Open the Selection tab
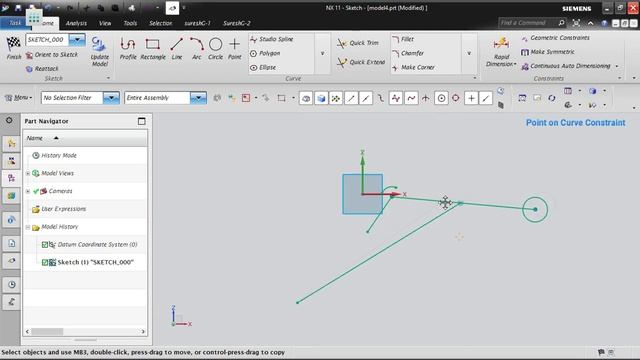The image size is (640, 360). (160, 23)
